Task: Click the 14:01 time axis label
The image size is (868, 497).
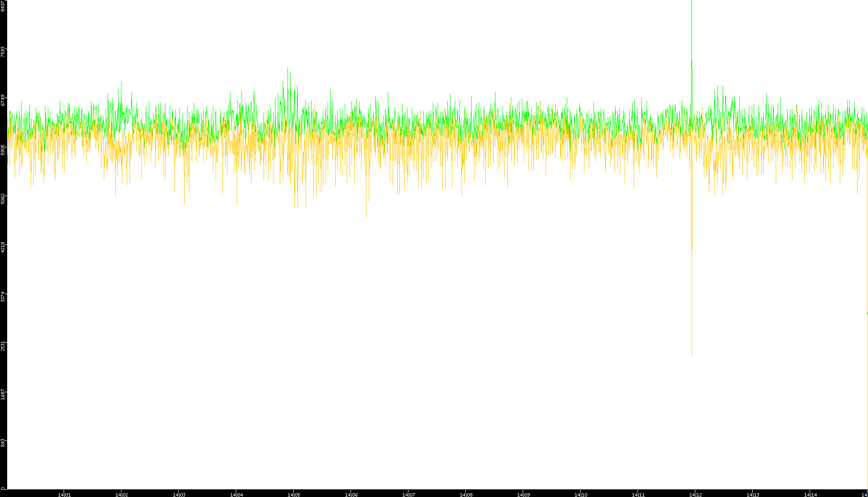Action: 64,495
